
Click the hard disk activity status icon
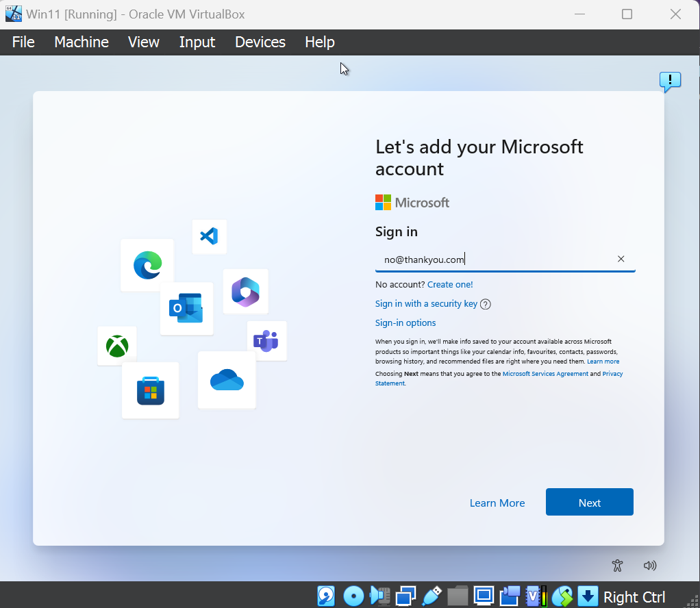coord(326,596)
